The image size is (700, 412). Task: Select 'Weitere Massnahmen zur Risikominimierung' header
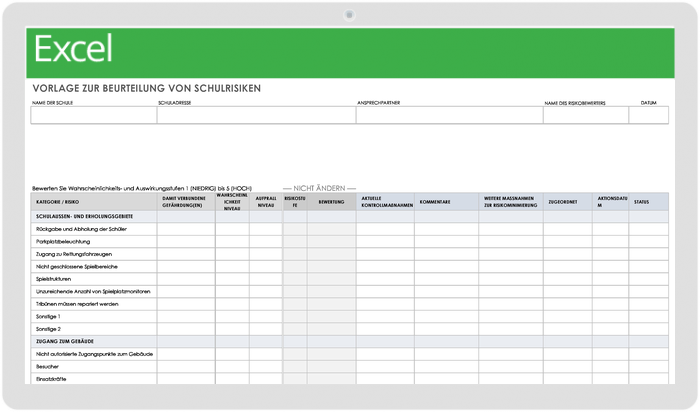click(x=511, y=202)
